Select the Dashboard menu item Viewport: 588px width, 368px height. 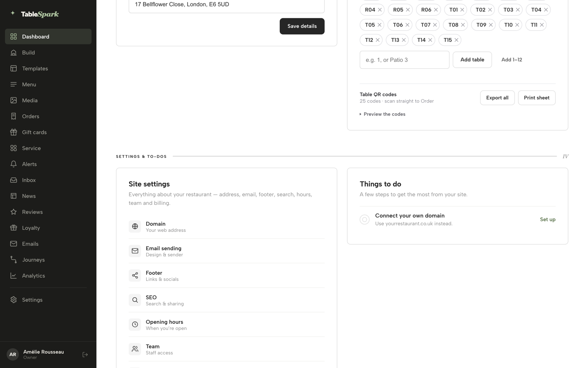click(48, 36)
